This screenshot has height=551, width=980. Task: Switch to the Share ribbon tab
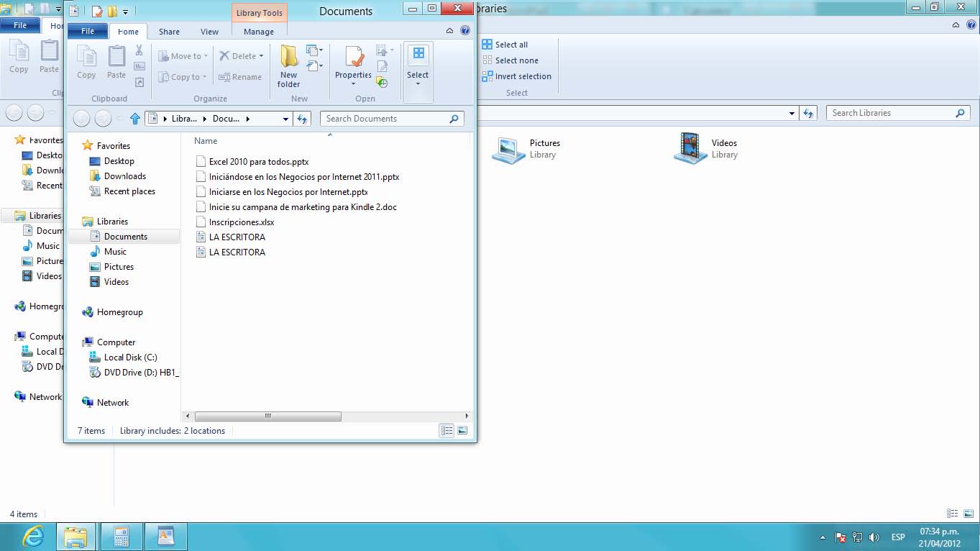(x=169, y=32)
